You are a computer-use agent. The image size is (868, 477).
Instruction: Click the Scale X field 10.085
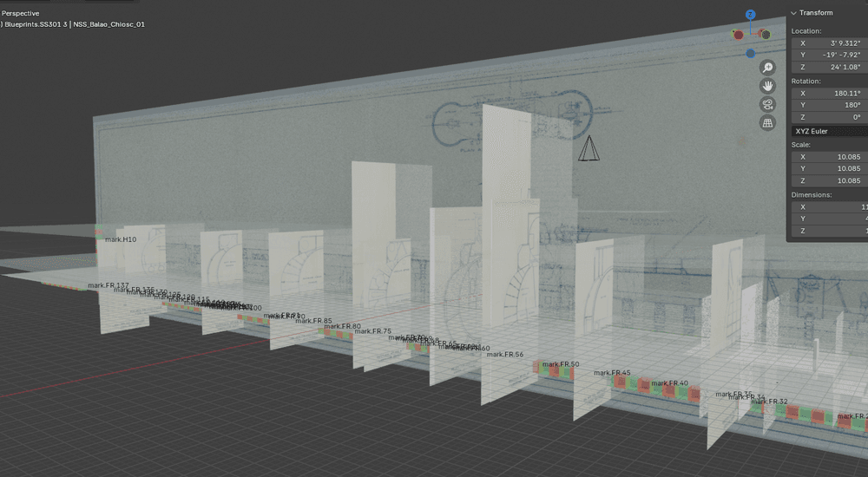pyautogui.click(x=830, y=157)
